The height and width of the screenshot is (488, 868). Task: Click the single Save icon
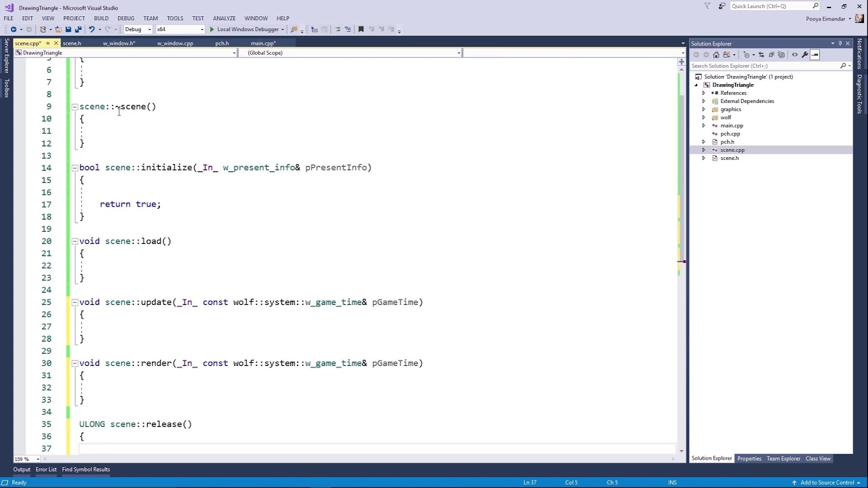click(68, 29)
